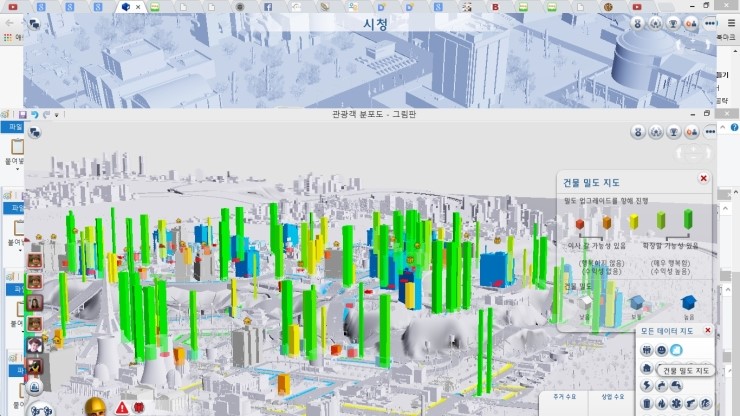
Task: Toggle the garbage trash can data map
Action: pyautogui.click(x=647, y=404)
